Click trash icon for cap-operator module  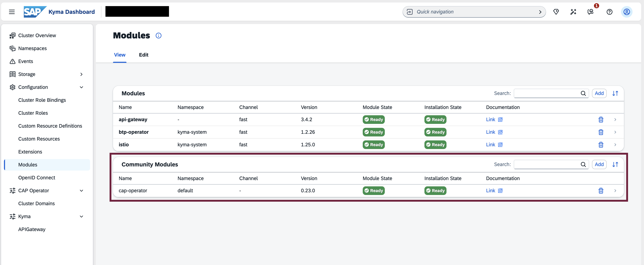[x=601, y=191]
